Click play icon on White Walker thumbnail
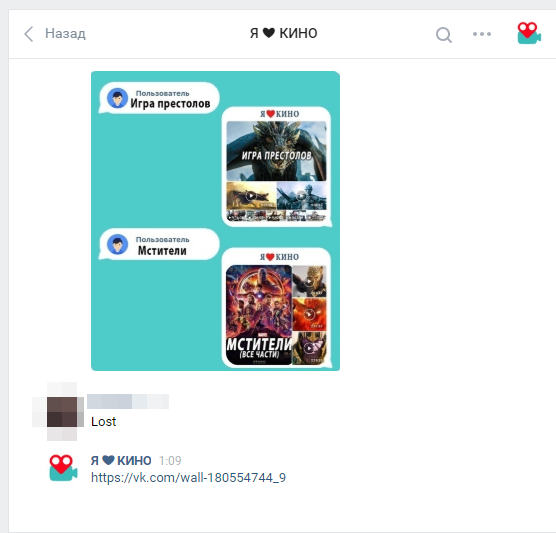The width and height of the screenshot is (556, 533). (301, 196)
